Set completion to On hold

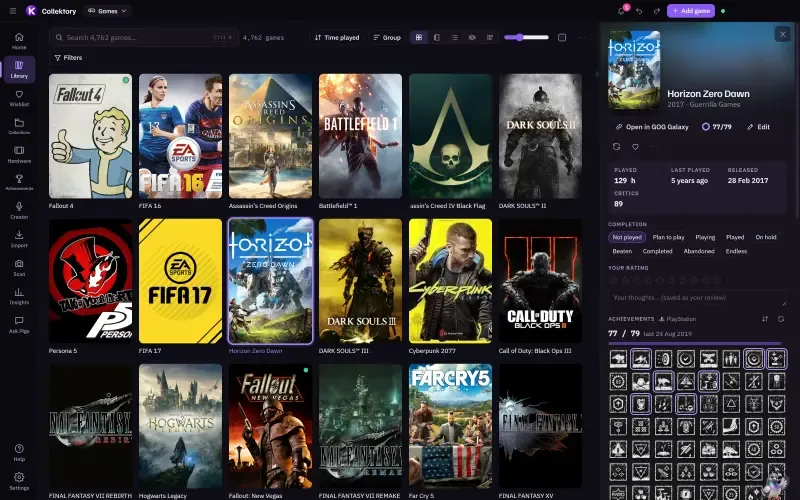[766, 237]
